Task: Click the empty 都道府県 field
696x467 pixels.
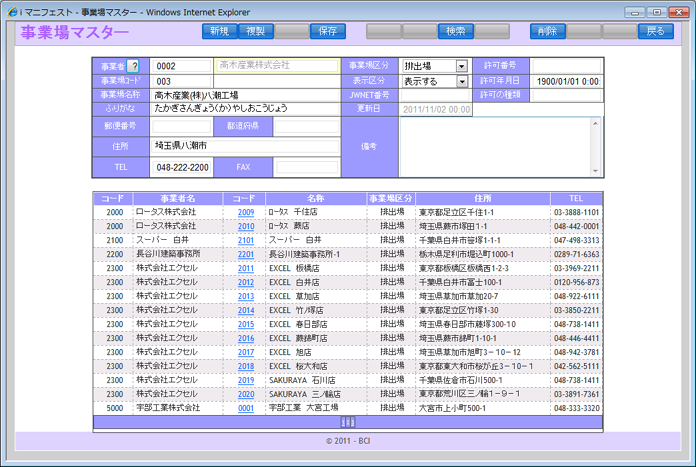Action: click(x=307, y=127)
